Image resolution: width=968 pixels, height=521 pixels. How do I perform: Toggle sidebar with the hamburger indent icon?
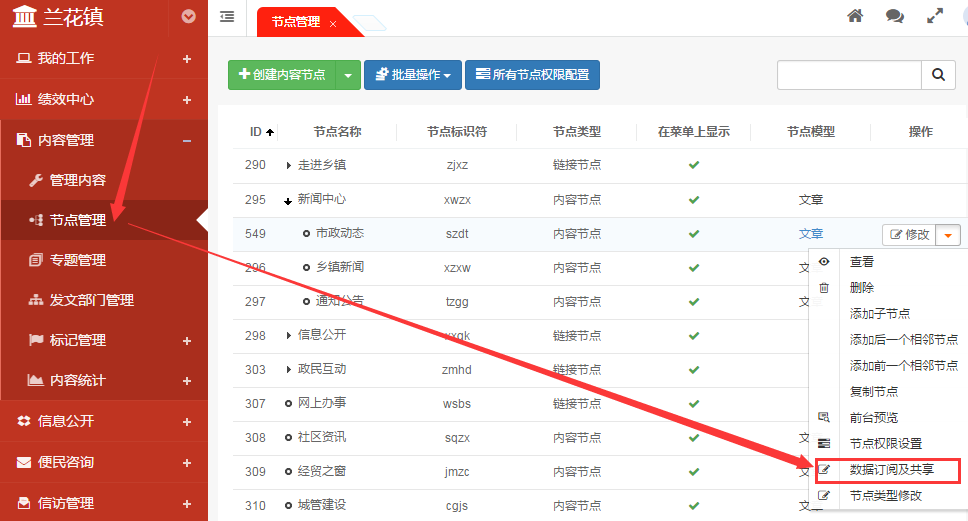tap(227, 17)
